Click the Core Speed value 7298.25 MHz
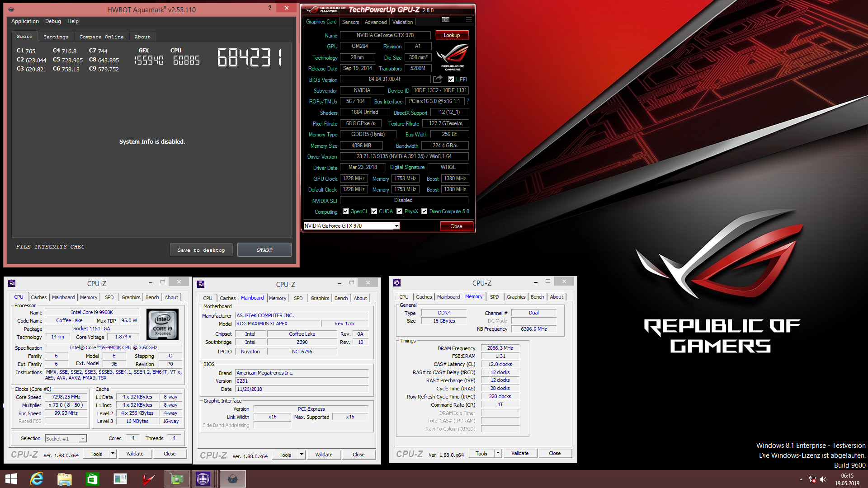The image size is (868, 488). coord(66,397)
